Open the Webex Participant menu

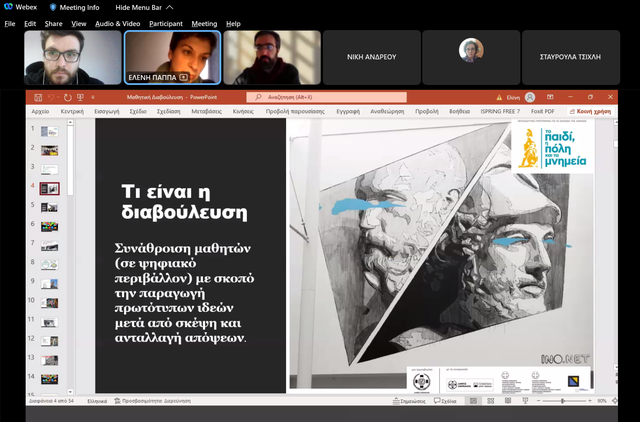pos(166,24)
